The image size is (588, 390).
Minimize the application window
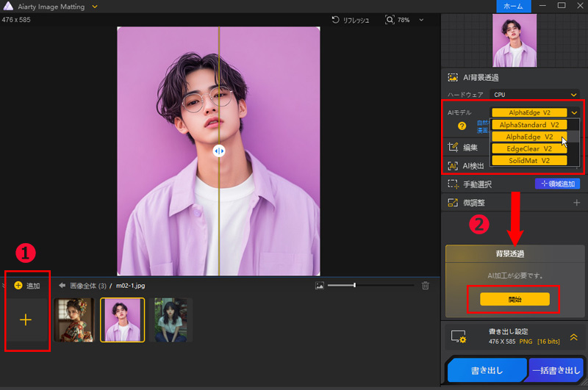click(542, 6)
